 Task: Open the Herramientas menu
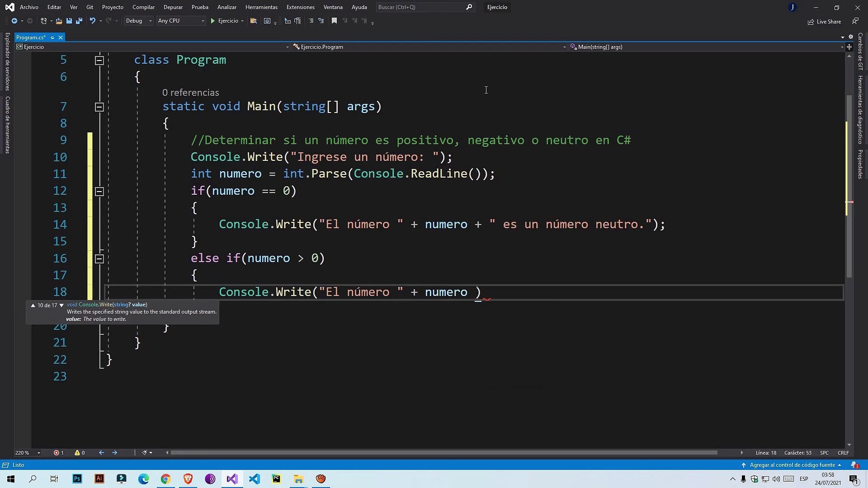click(261, 7)
